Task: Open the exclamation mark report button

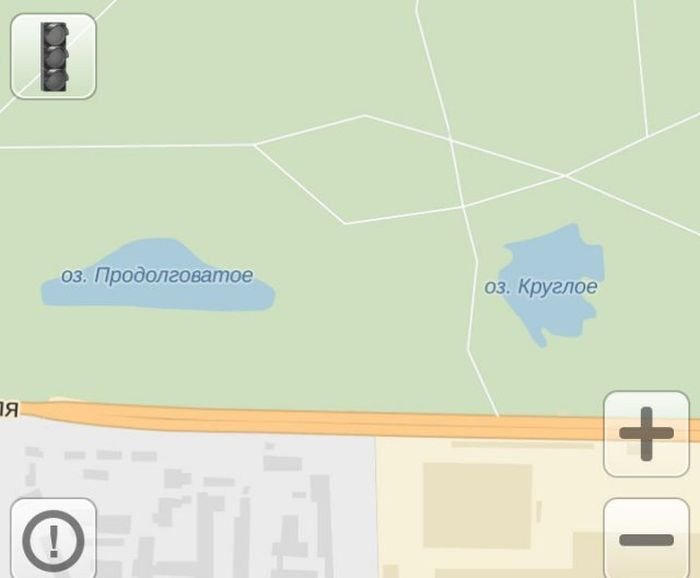Action: pos(53,540)
